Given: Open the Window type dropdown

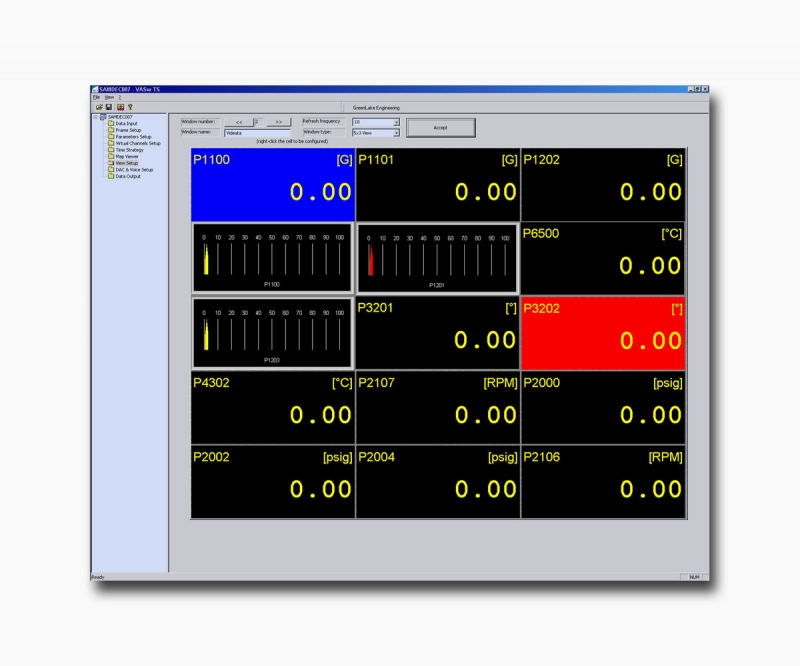Looking at the screenshot, I should pyautogui.click(x=396, y=132).
